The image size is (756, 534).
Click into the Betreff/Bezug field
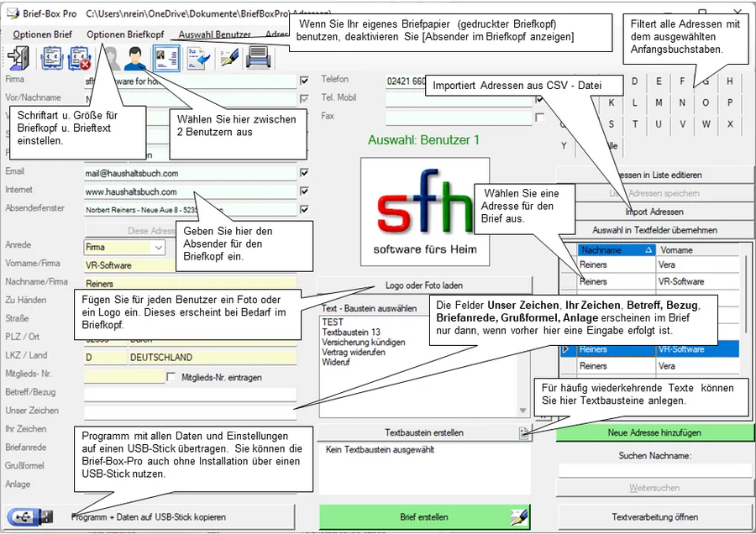point(190,395)
